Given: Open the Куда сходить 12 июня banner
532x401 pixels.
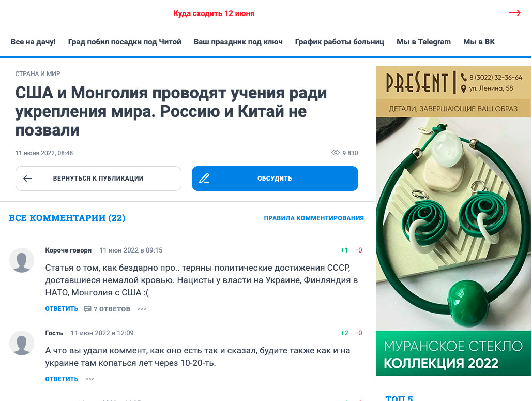Looking at the screenshot, I should tap(214, 13).
